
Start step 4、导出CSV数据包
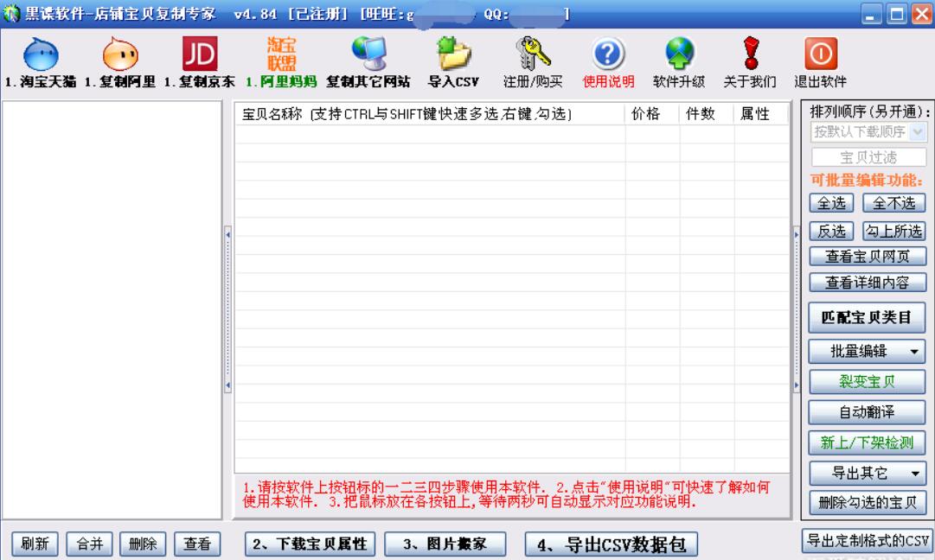[x=612, y=544]
